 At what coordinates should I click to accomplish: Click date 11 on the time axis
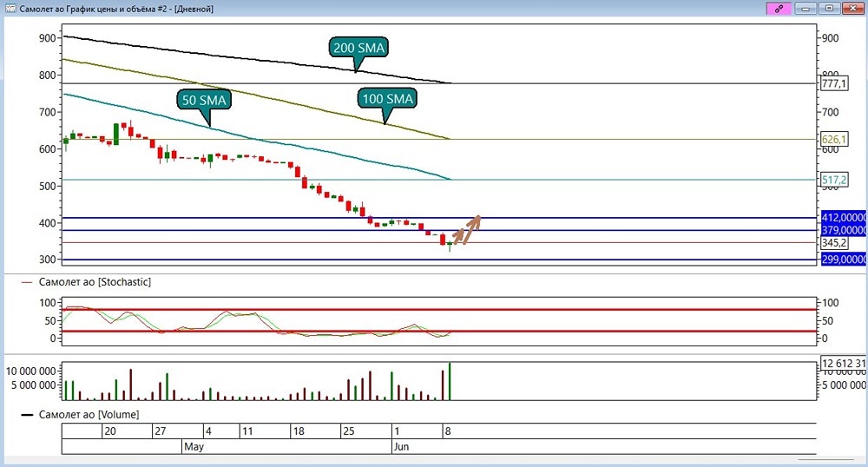(247, 431)
